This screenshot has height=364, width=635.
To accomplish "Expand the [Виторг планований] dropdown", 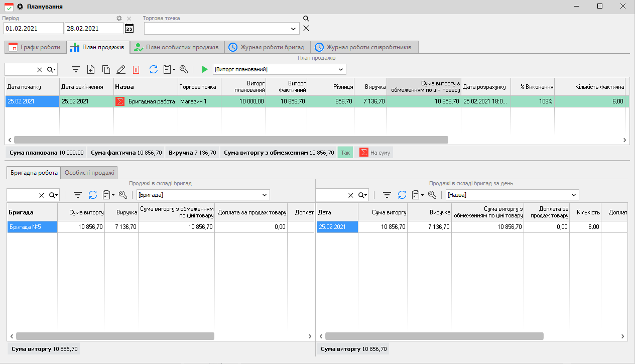I will [341, 69].
